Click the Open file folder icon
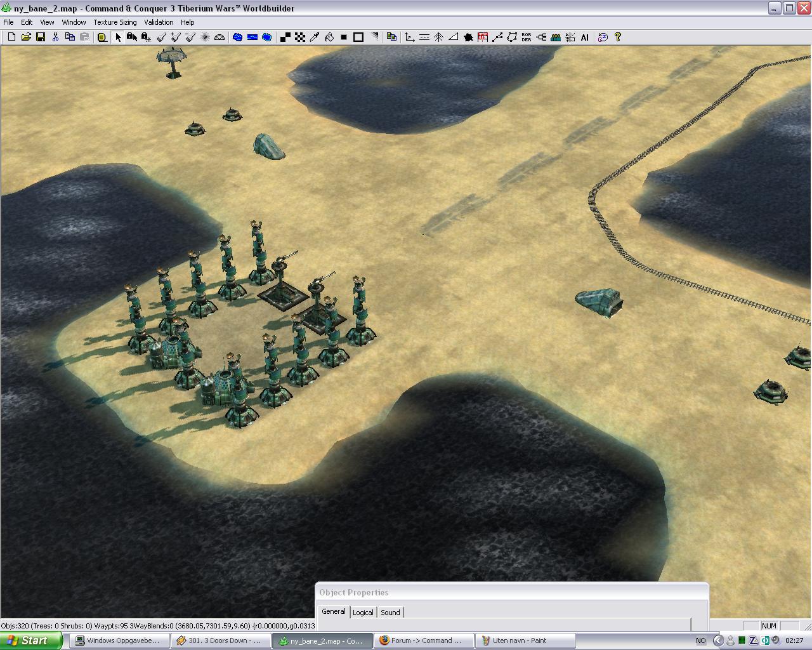This screenshot has height=650, width=812. click(26, 37)
